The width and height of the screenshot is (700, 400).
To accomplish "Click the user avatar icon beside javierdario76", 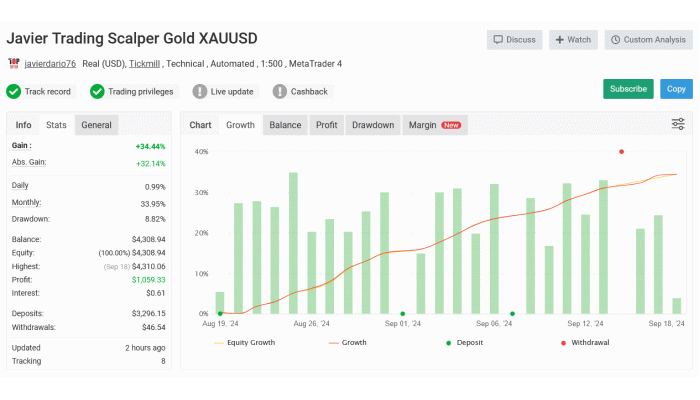I will click(13, 64).
